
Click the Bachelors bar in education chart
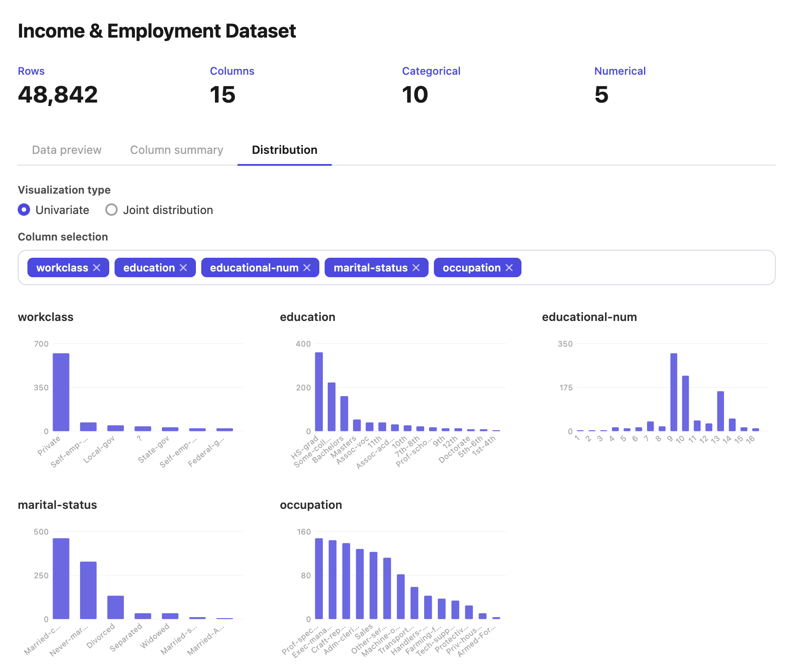tap(344, 413)
